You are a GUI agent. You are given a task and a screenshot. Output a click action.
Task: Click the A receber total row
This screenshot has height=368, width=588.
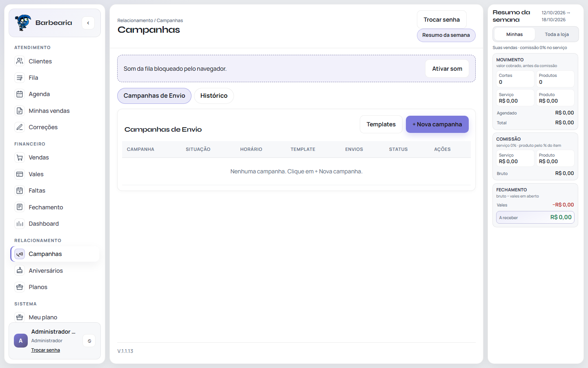coord(535,218)
